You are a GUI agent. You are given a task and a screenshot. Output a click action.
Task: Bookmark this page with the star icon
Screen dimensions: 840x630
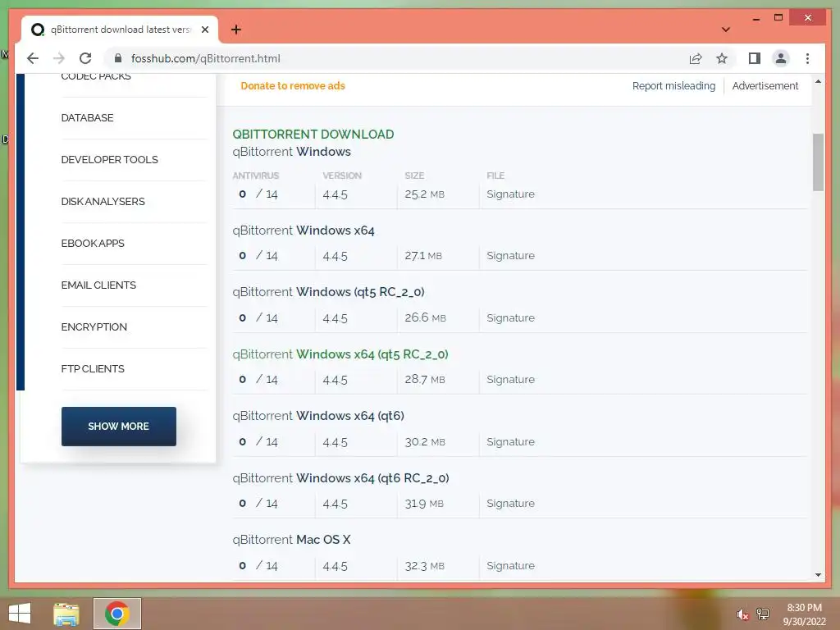722,58
